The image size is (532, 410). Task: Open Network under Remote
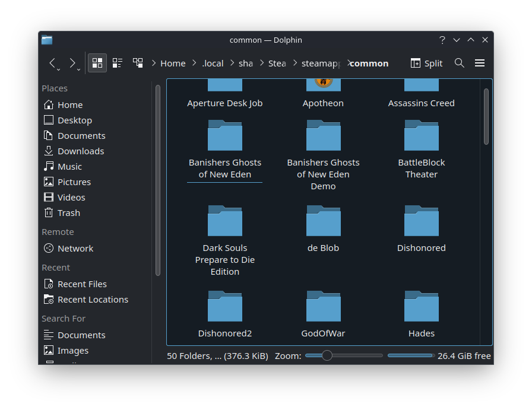point(96,249)
